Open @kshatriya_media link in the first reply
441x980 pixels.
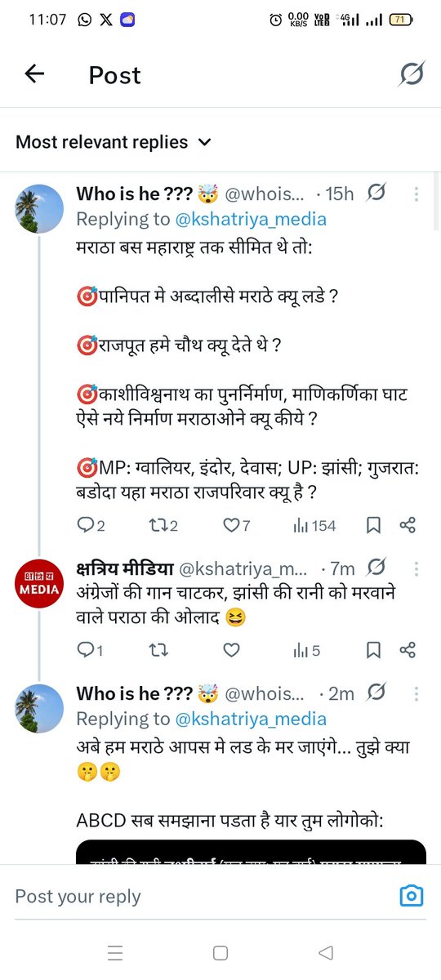(250, 219)
